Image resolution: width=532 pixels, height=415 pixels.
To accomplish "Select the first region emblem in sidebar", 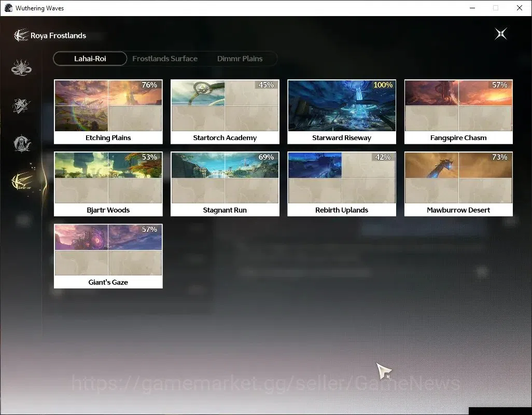I will (21, 67).
